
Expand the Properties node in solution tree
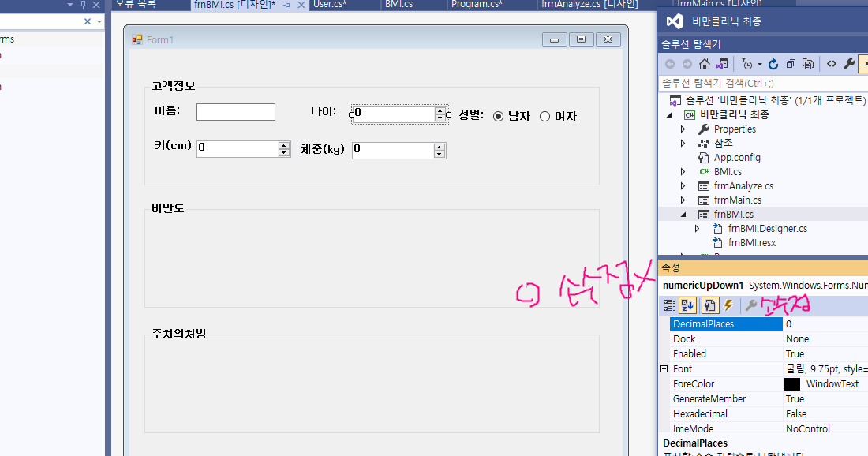pos(683,129)
